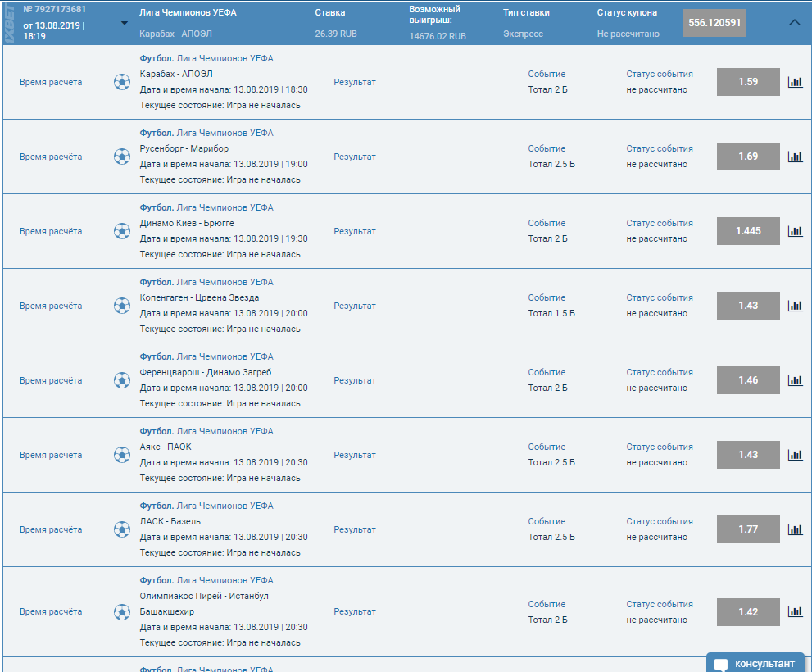The height and width of the screenshot is (672, 812).
Task: Click Результат link in Олимпиакос Пирей row
Action: point(355,611)
